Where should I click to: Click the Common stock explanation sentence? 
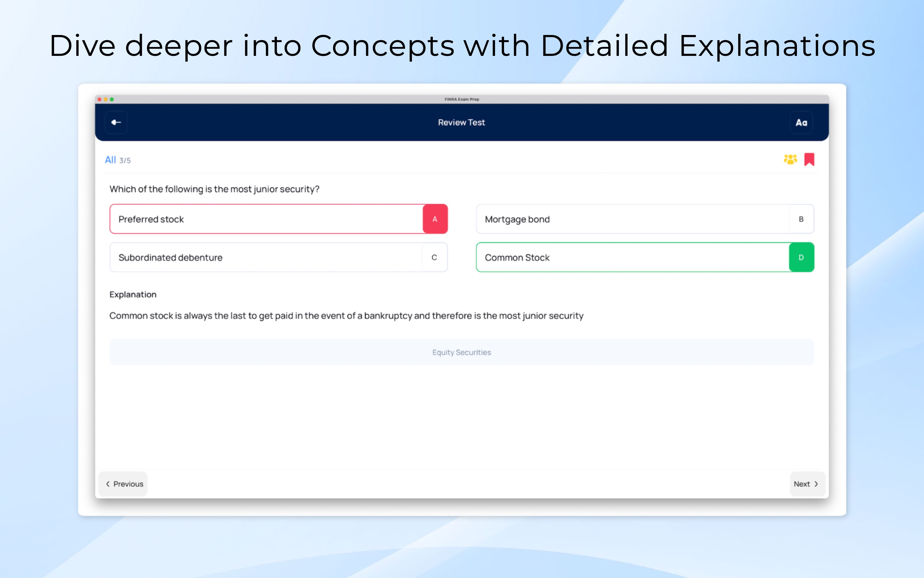346,316
